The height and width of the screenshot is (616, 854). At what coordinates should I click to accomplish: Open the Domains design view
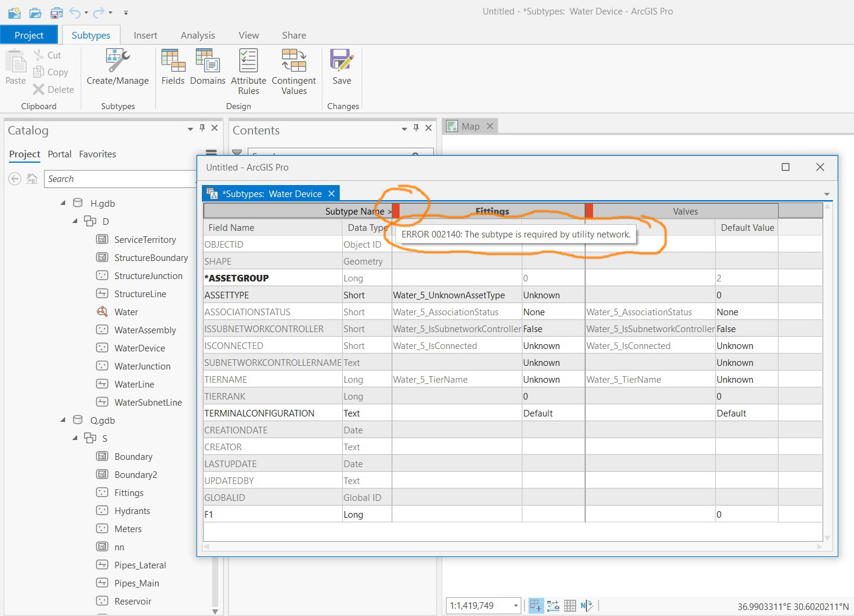(x=207, y=68)
